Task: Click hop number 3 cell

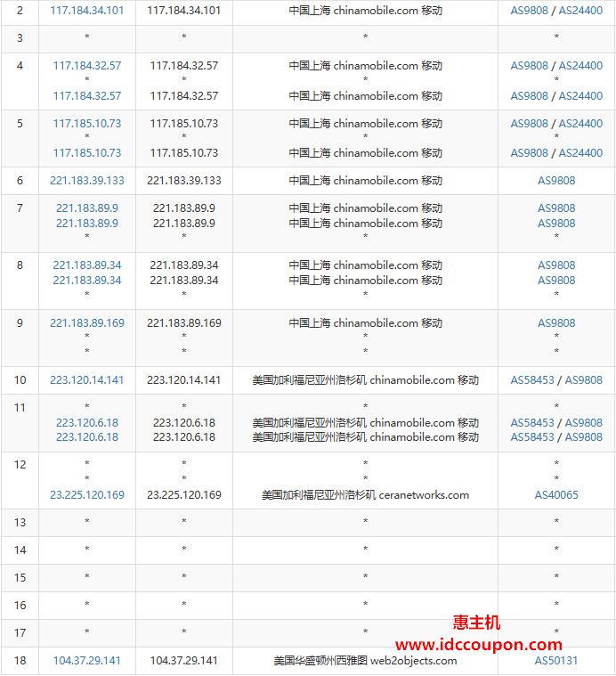Action: click(20, 39)
